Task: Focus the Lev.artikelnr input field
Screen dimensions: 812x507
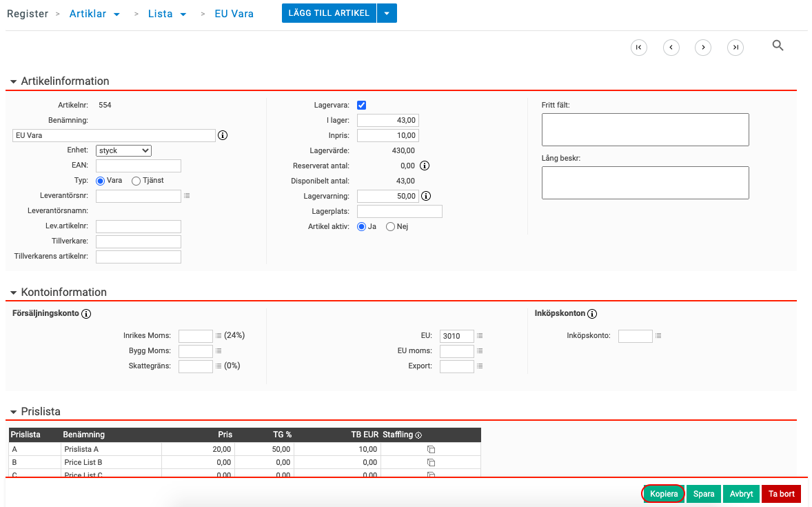Action: (x=139, y=226)
